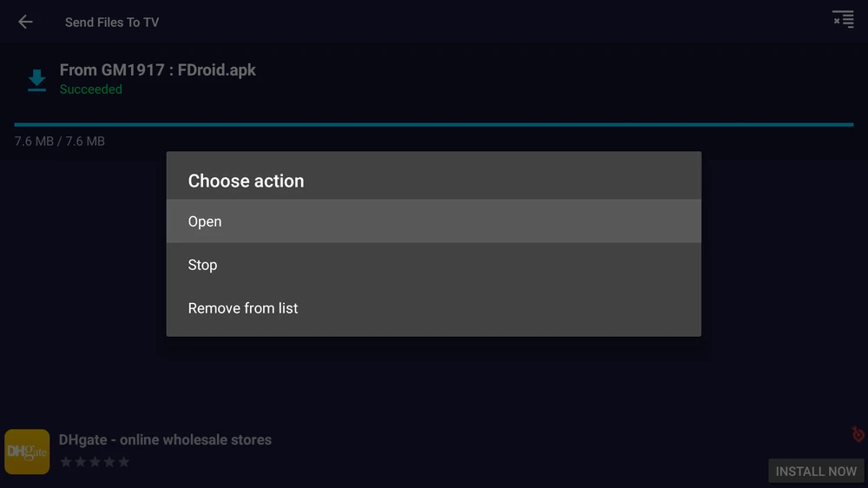The image size is (868, 488).
Task: Click the download icon beside FDroid.apk
Action: 36,81
